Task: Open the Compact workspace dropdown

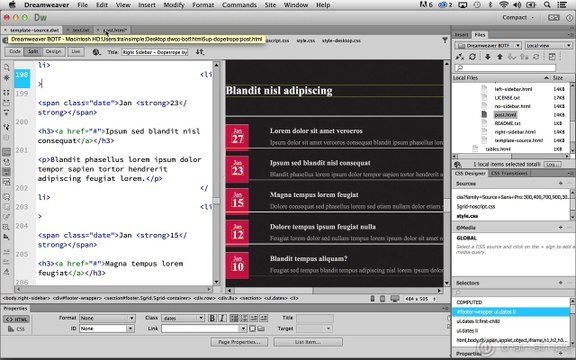Action: point(518,17)
